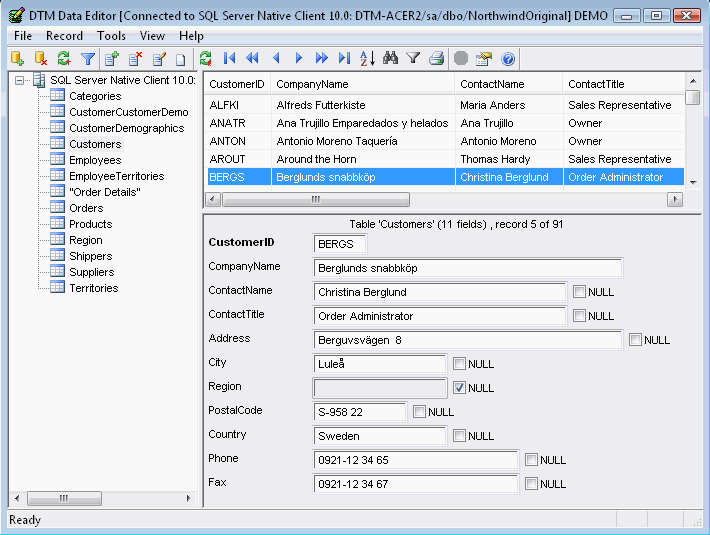Toggle the City NULL checkbox
The height and width of the screenshot is (535, 710).
coord(459,363)
